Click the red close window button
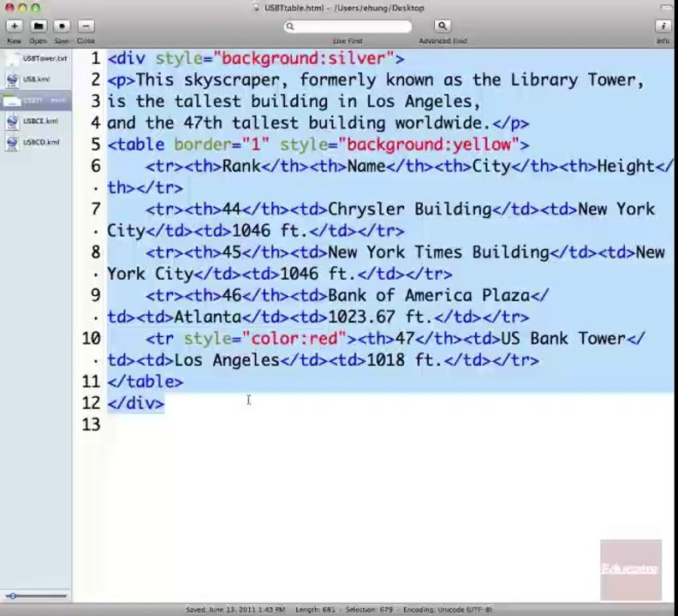Viewport: 678px width, 616px height. tap(9, 8)
